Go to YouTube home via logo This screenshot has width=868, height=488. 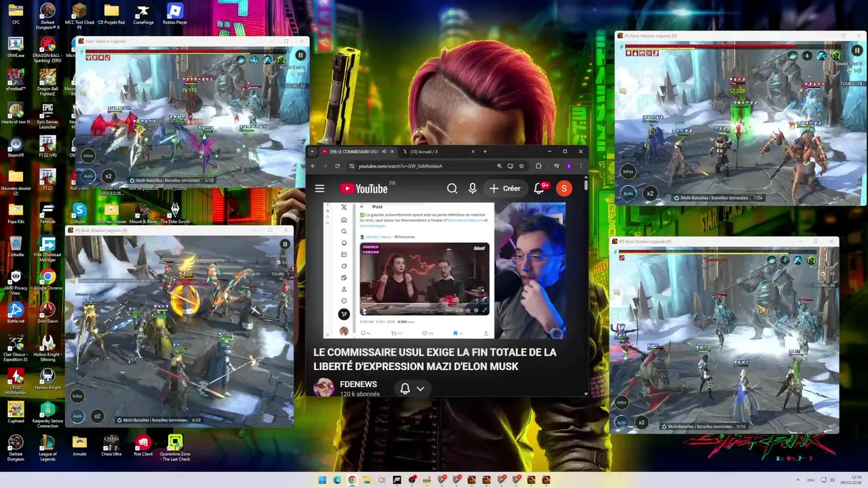363,188
